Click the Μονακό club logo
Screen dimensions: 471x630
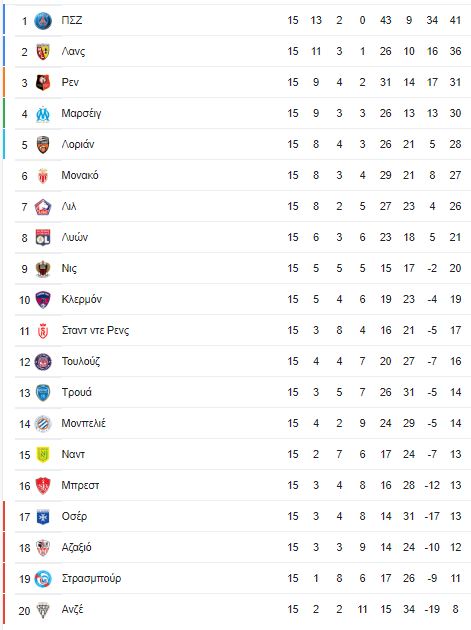[x=43, y=176]
